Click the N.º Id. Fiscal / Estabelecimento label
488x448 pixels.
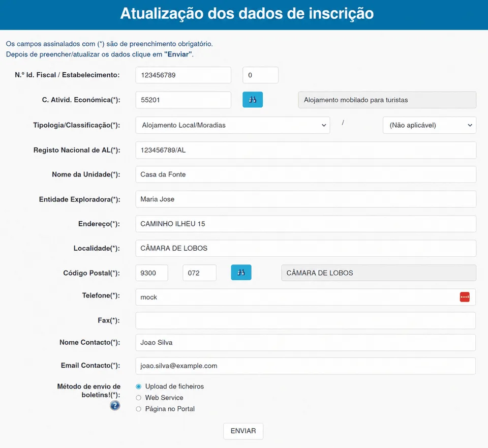67,75
